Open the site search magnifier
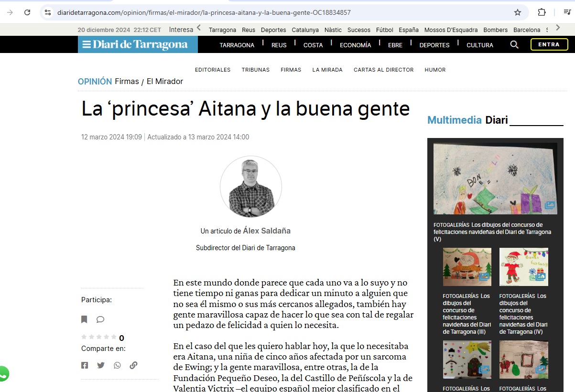 click(514, 45)
